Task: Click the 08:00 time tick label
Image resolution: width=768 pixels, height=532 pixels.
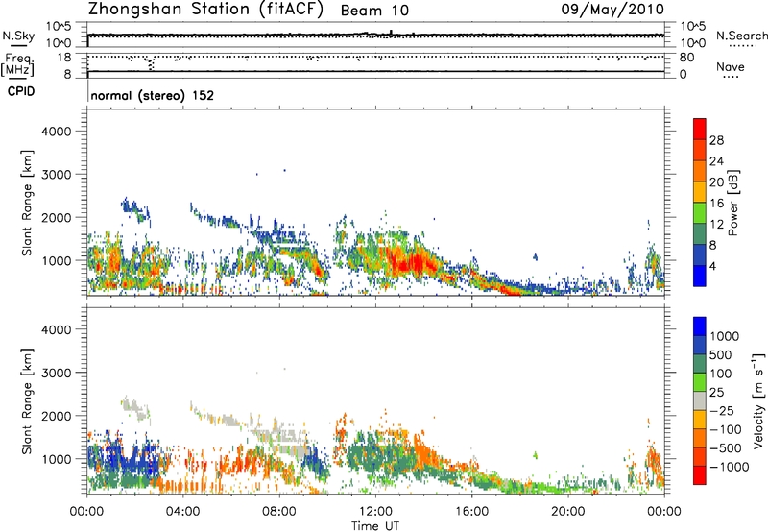Action: [x=279, y=512]
